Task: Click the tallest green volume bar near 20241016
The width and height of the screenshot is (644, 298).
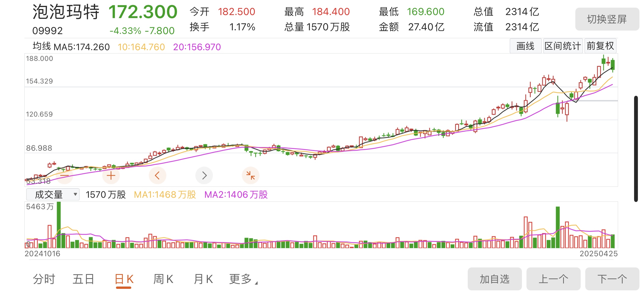Action: click(59, 225)
